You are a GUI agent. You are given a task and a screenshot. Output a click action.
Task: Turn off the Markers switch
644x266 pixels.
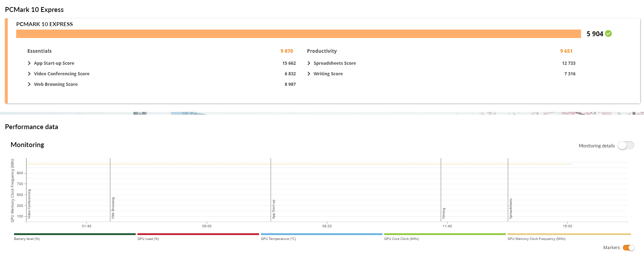pos(629,248)
